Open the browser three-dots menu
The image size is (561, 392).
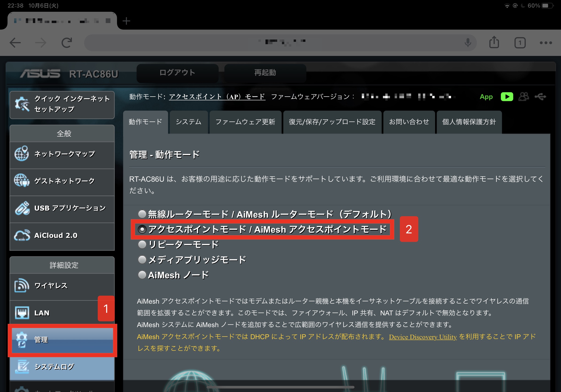(546, 43)
